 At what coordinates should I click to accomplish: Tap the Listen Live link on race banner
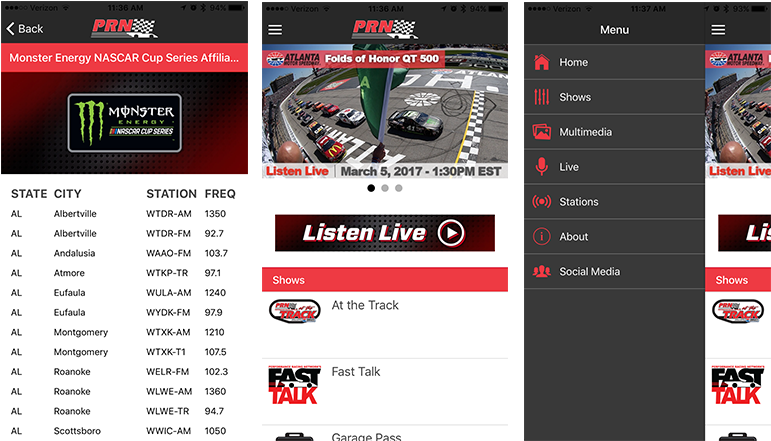pyautogui.click(x=297, y=171)
